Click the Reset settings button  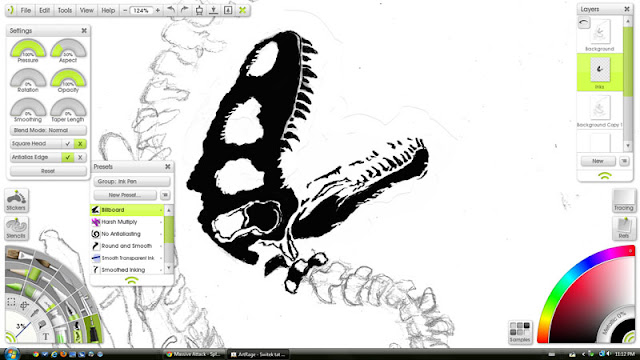tap(48, 171)
